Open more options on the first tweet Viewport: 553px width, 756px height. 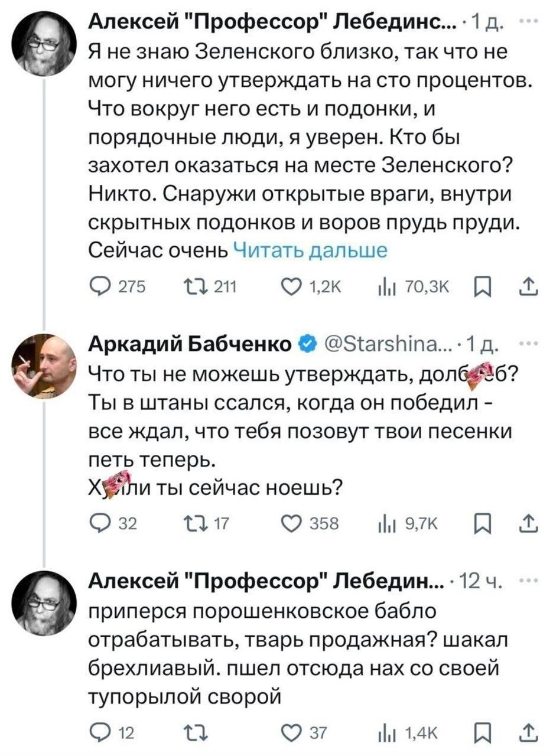coord(525,22)
